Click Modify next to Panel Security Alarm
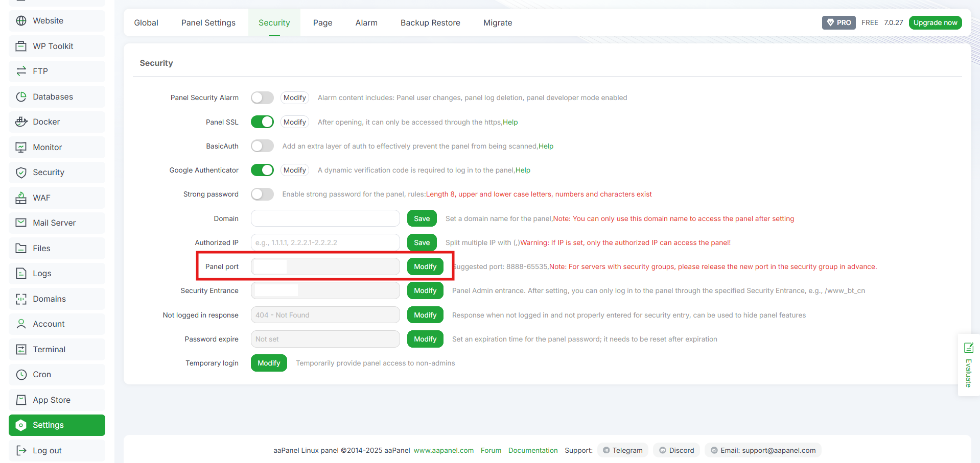Viewport: 980px width, 463px height. click(295, 98)
